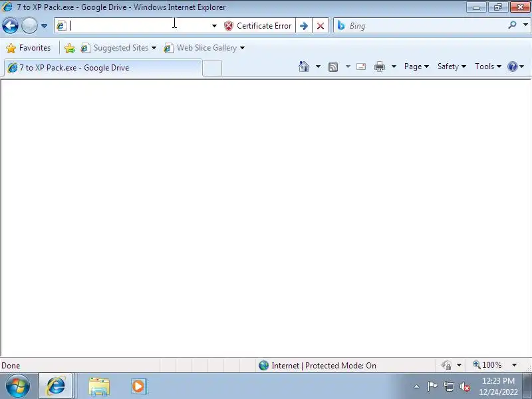532x399 pixels.
Task: Click the muted volume tray icon
Action: click(x=464, y=386)
